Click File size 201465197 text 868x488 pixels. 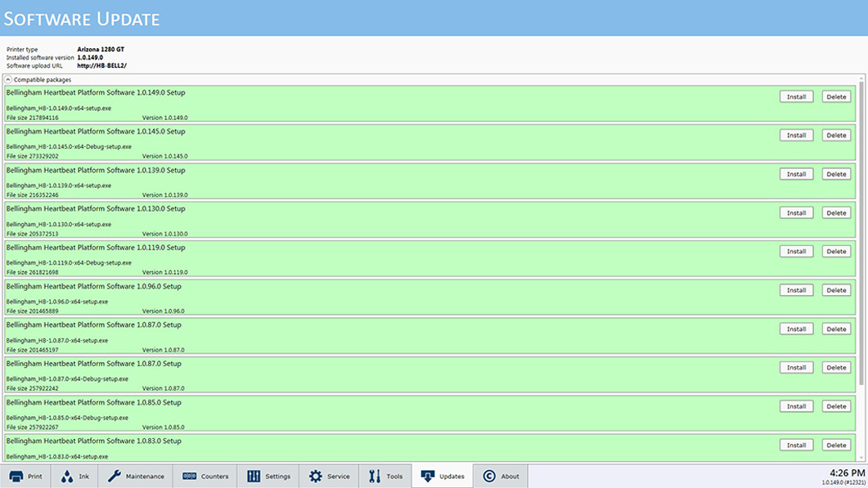point(32,350)
